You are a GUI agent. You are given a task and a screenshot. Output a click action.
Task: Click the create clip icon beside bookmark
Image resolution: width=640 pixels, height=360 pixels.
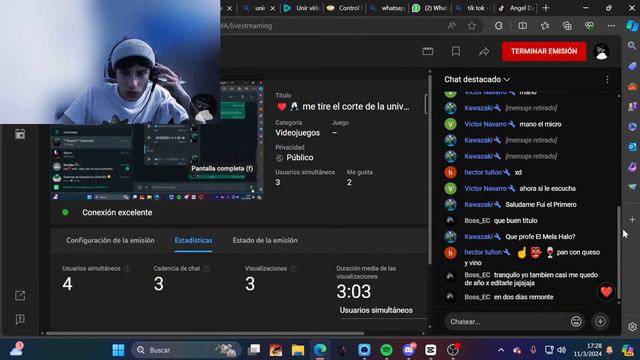[x=427, y=51]
